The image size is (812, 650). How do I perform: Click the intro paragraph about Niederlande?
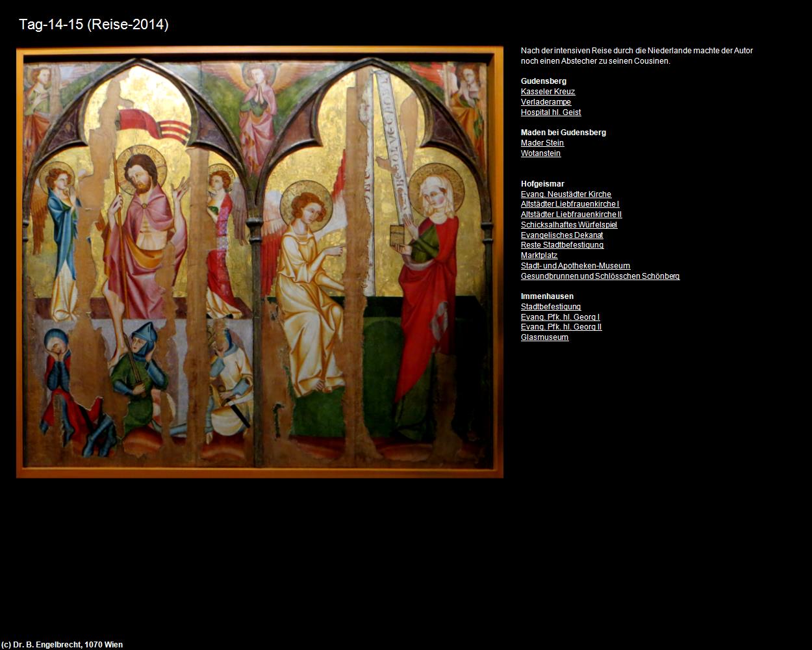pyautogui.click(x=637, y=56)
